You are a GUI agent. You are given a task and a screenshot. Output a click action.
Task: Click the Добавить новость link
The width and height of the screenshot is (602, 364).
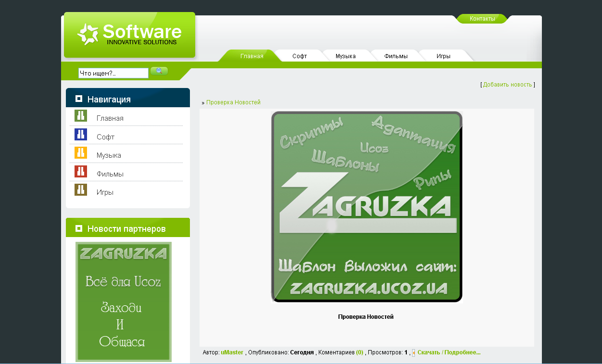(507, 85)
